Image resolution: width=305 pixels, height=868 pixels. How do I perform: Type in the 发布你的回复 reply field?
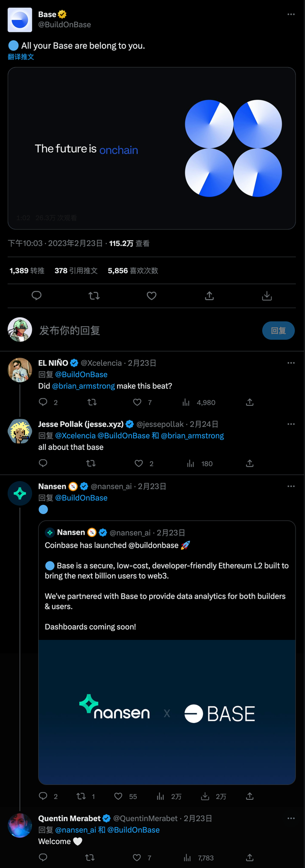coord(143,331)
